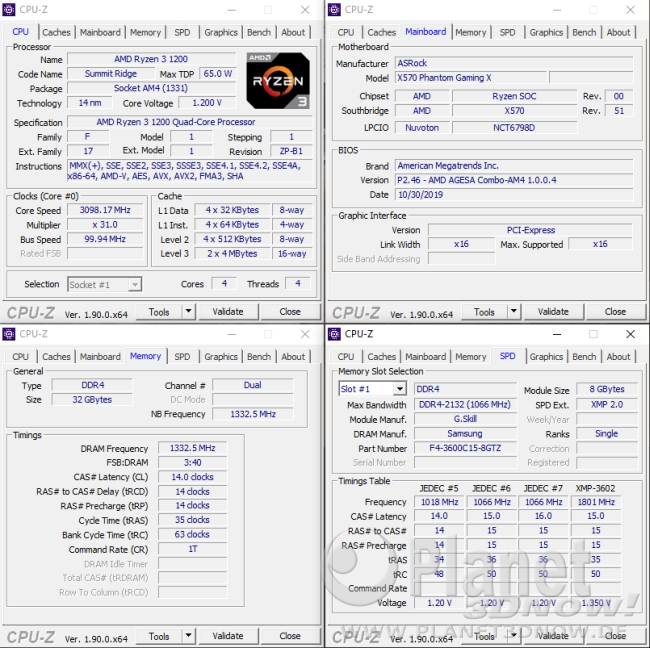This screenshot has height=648, width=650.
Task: Click Validate button in CPU window
Action: pos(228,312)
